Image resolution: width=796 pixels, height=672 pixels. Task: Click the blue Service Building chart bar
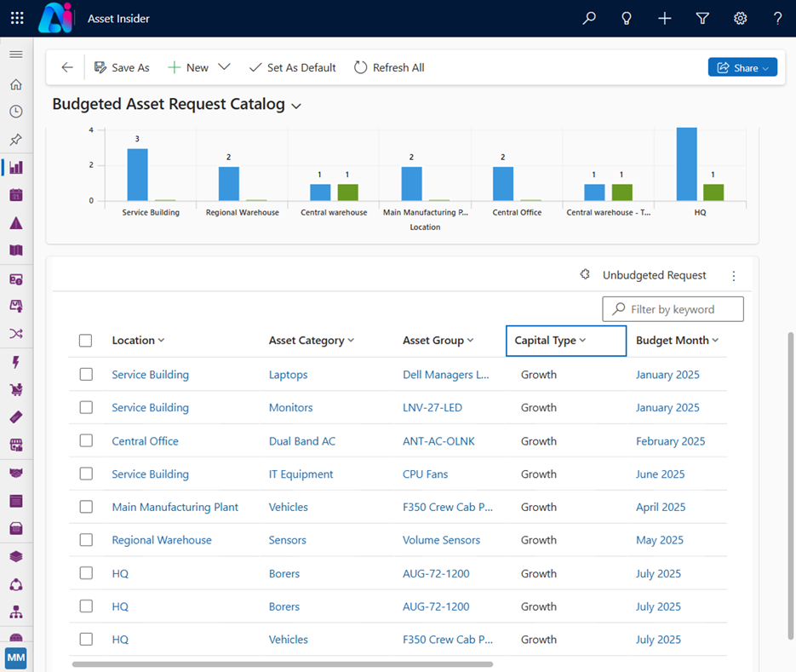[138, 175]
